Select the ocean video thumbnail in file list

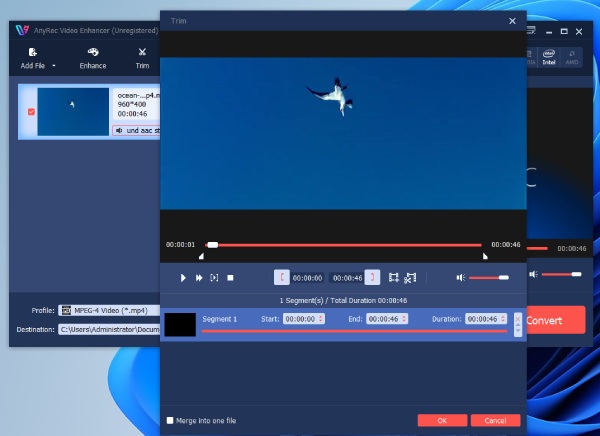[x=73, y=112]
